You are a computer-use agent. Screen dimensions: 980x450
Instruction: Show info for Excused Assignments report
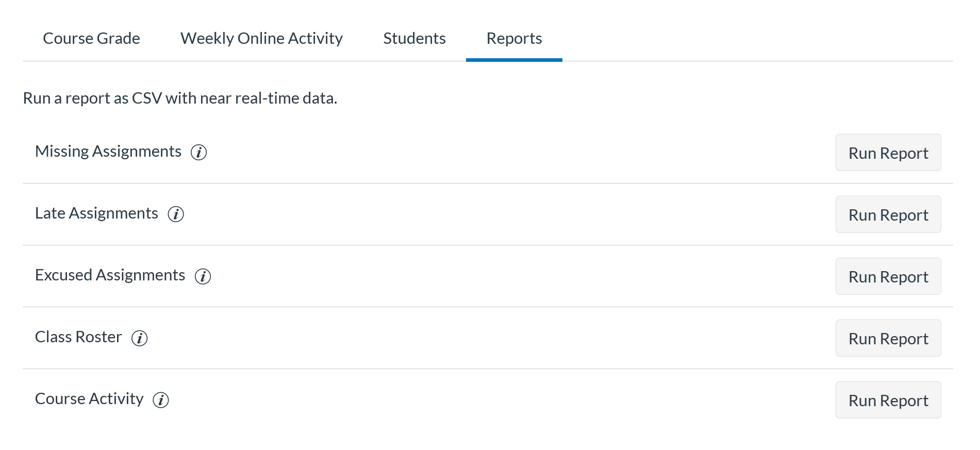click(203, 276)
